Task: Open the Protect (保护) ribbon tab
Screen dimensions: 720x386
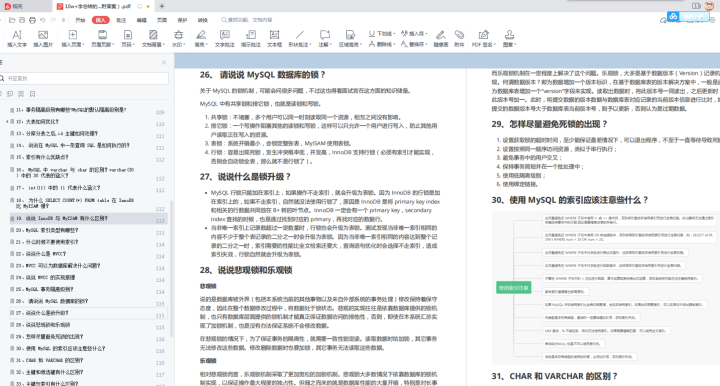Action: pyautogui.click(x=182, y=20)
